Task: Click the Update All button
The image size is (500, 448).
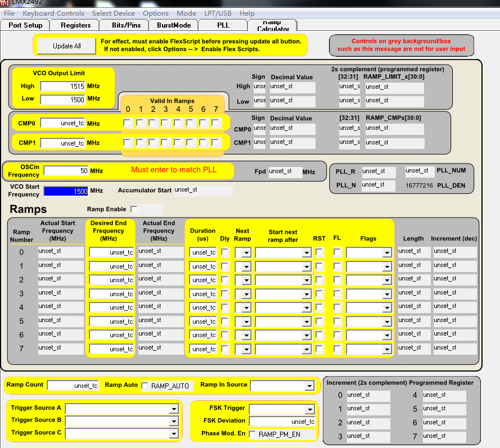Action: (66, 47)
